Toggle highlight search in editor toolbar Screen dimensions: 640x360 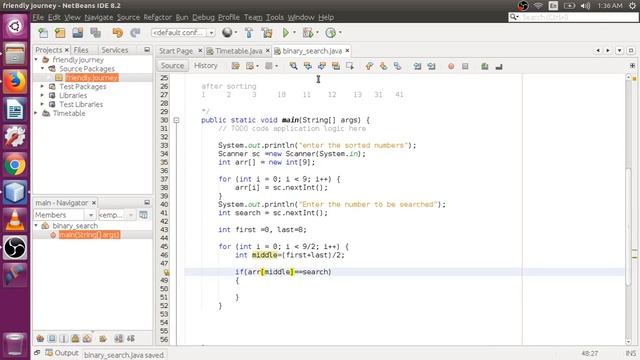pos(336,66)
